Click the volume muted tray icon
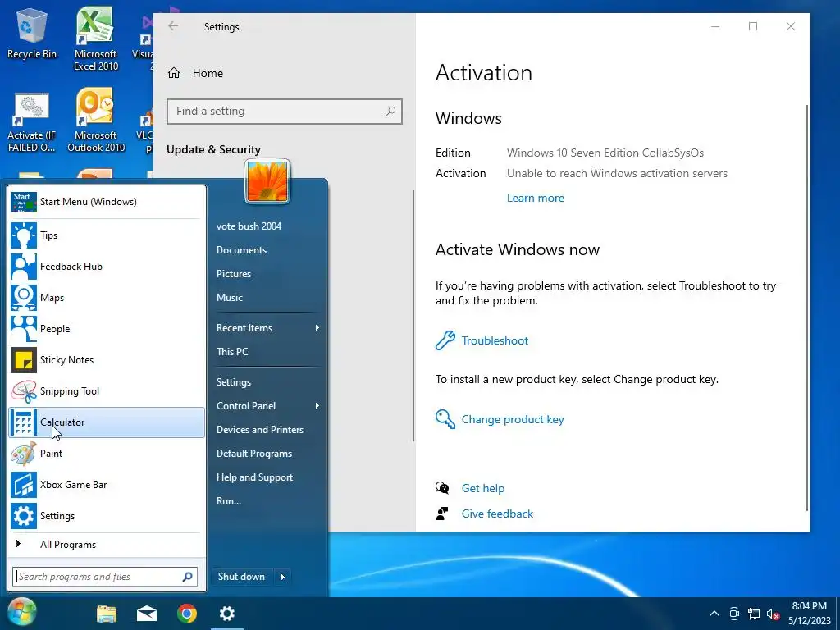 [x=773, y=614]
